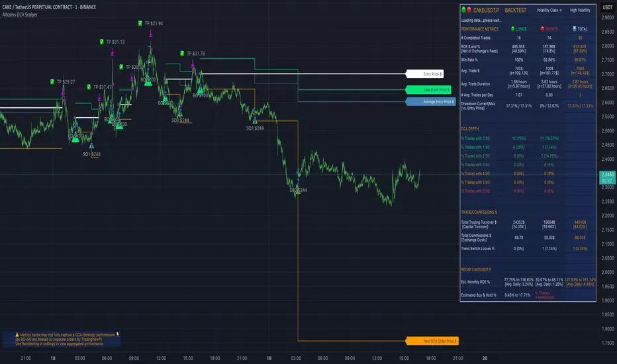Click the DCA DEPTH section header

[x=470, y=128]
